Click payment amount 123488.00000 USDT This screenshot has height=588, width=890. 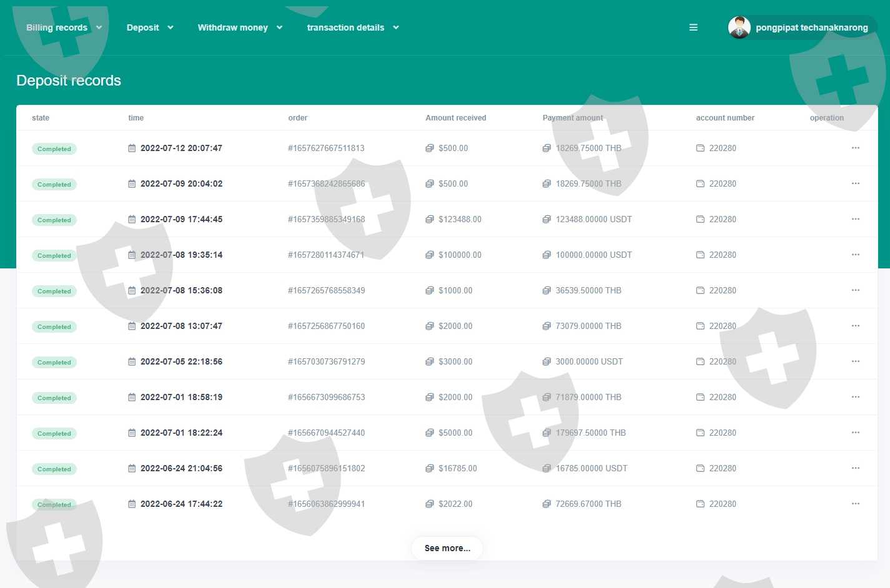(x=594, y=219)
